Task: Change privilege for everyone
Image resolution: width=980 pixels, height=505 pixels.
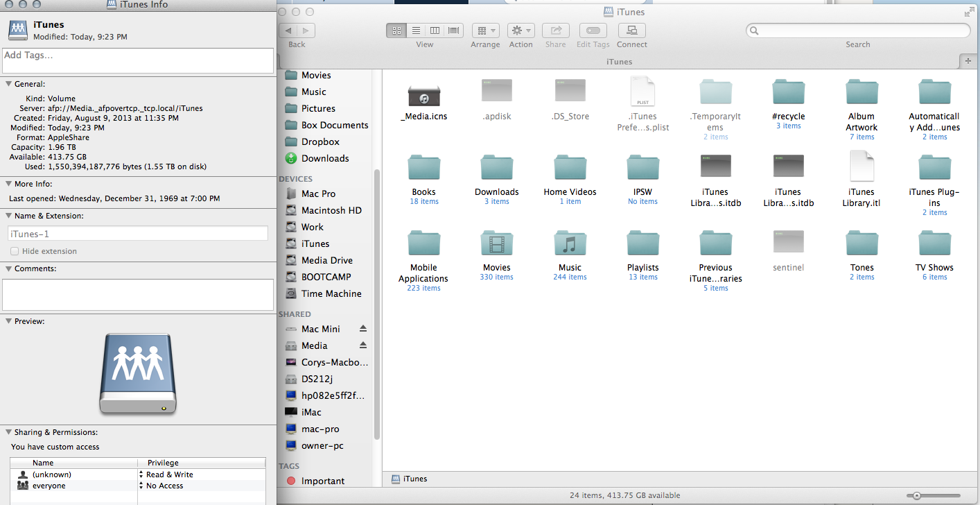Action: (x=201, y=486)
